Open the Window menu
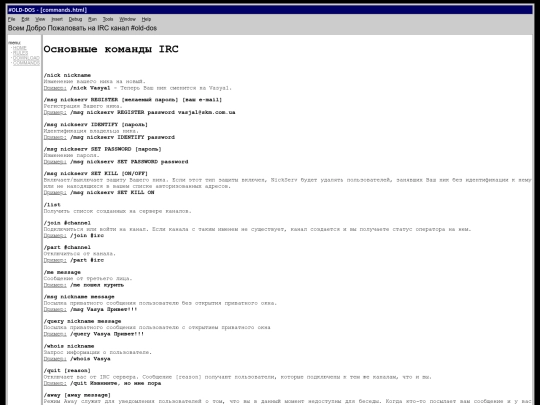 (127, 19)
